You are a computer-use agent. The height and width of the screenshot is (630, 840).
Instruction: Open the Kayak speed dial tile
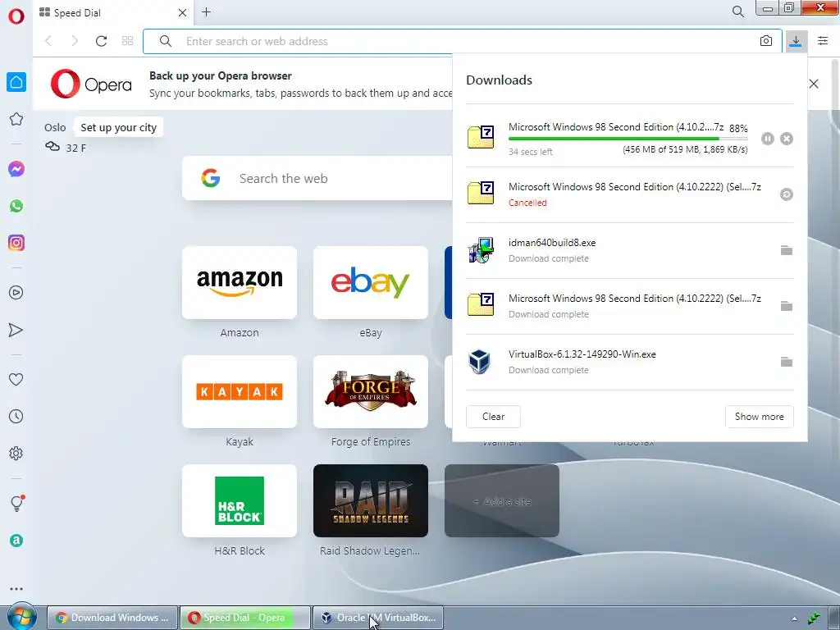(240, 391)
